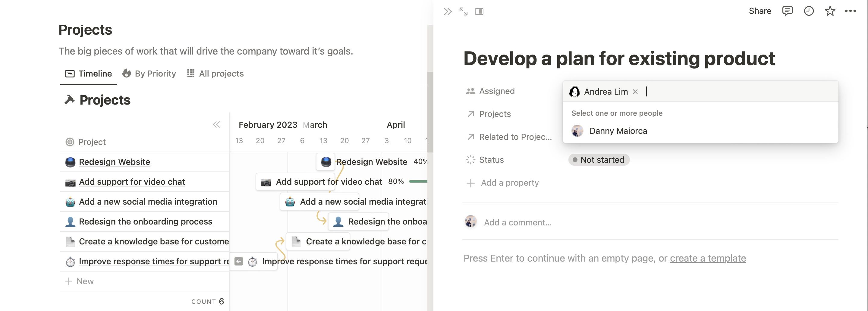Click the left arrow on timeline bar
The height and width of the screenshot is (311, 868).
pos(239,262)
